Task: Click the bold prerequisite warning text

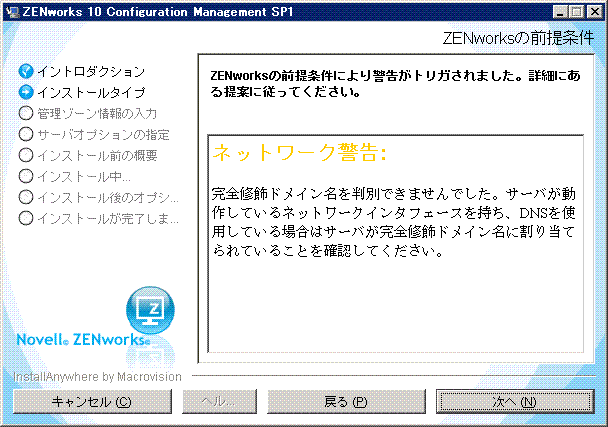Action: pyautogui.click(x=396, y=84)
